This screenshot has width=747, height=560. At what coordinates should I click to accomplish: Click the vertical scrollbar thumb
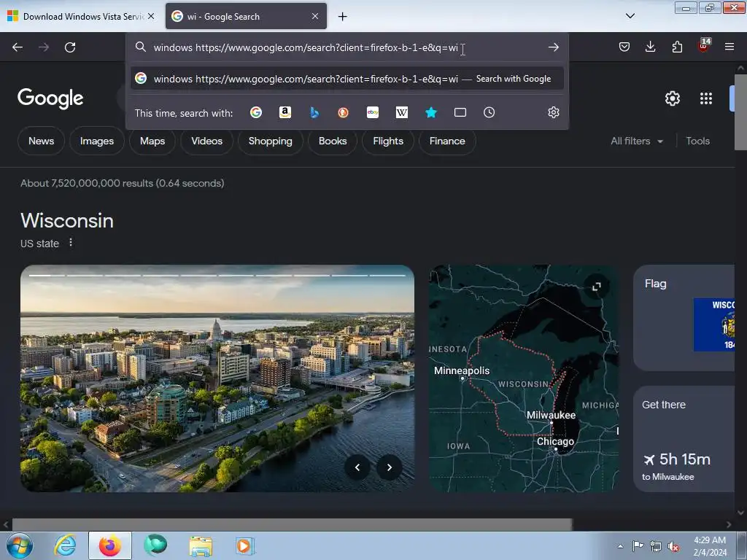740,112
